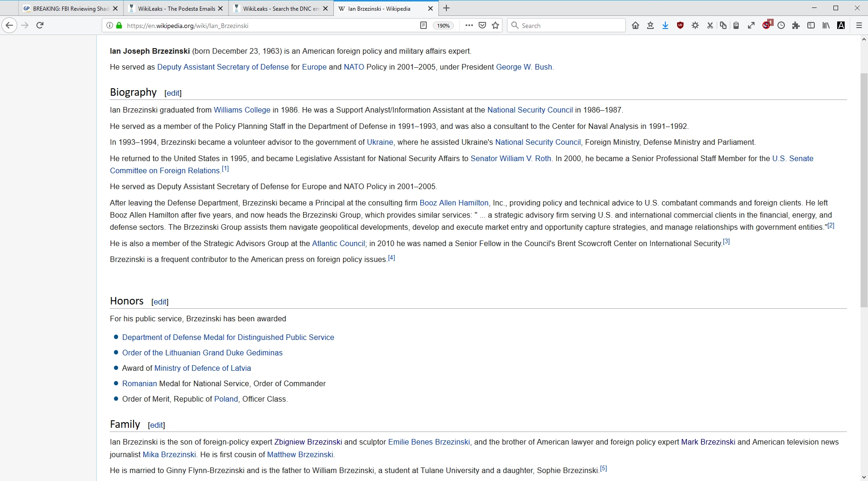This screenshot has width=868, height=481.
Task: Click the Copy toolbar icon
Action: pyautogui.click(x=723, y=26)
